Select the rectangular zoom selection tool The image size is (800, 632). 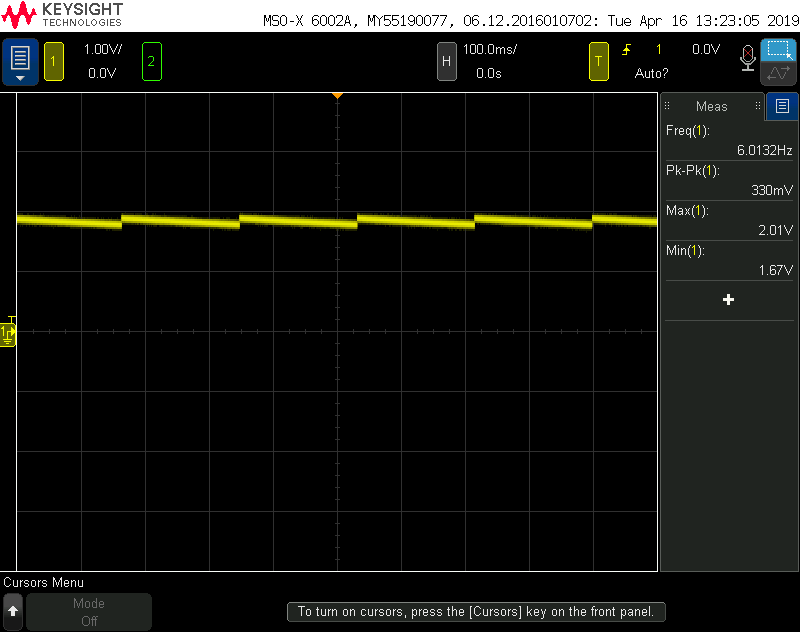coord(779,50)
